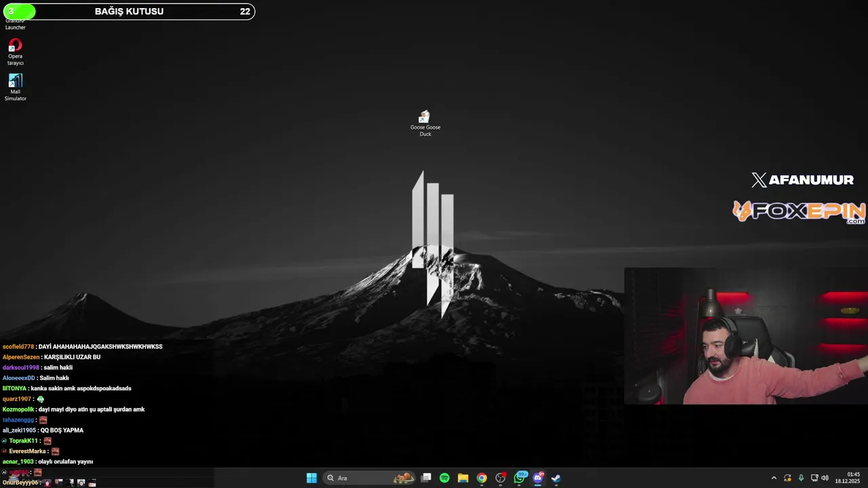Viewport: 868px width, 488px height.
Task: Click the lilTONYA chat message
Action: 66,388
